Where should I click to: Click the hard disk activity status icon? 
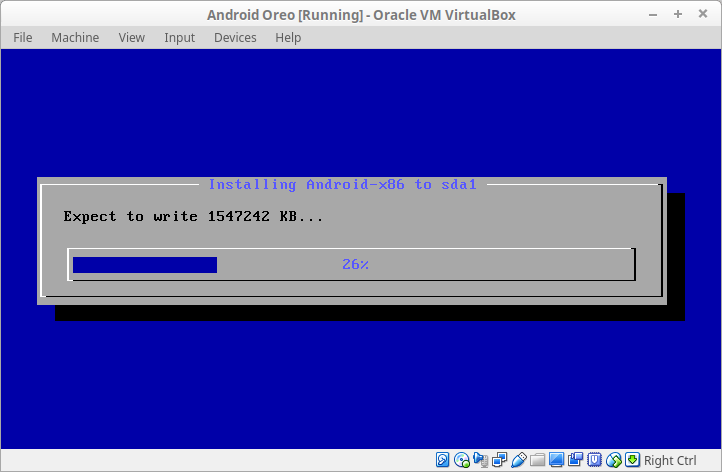443,460
